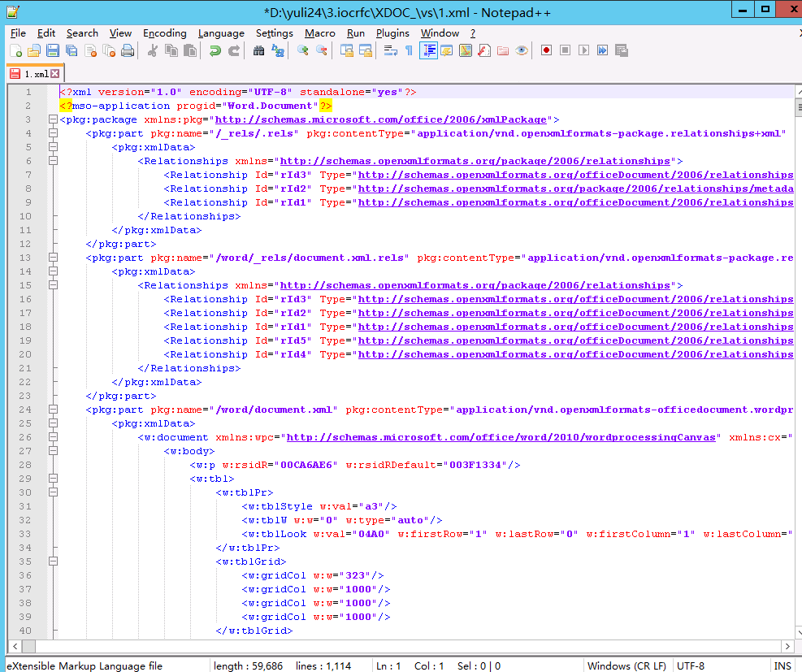Collapse the pkg:package fold on line 3
This screenshot has height=672, width=802.
52,119
